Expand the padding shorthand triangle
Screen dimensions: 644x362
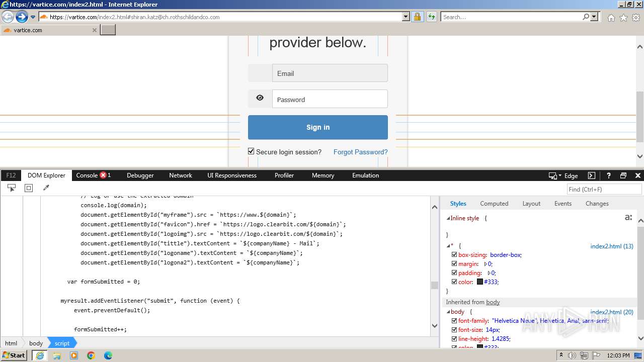(489, 273)
